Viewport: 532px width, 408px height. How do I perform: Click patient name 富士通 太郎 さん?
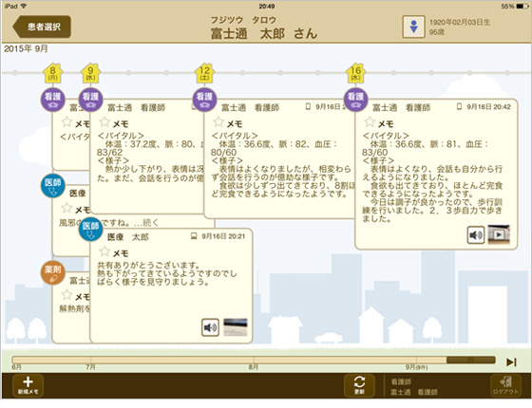[264, 34]
